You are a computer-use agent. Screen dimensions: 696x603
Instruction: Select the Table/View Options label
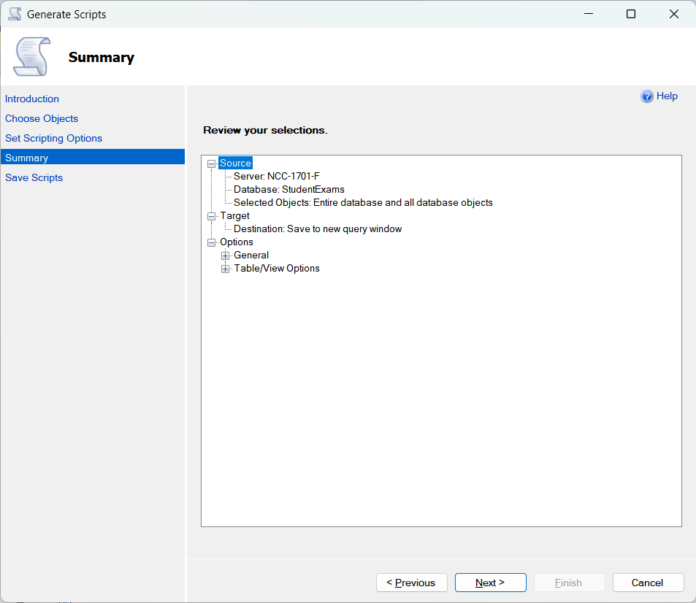point(277,268)
